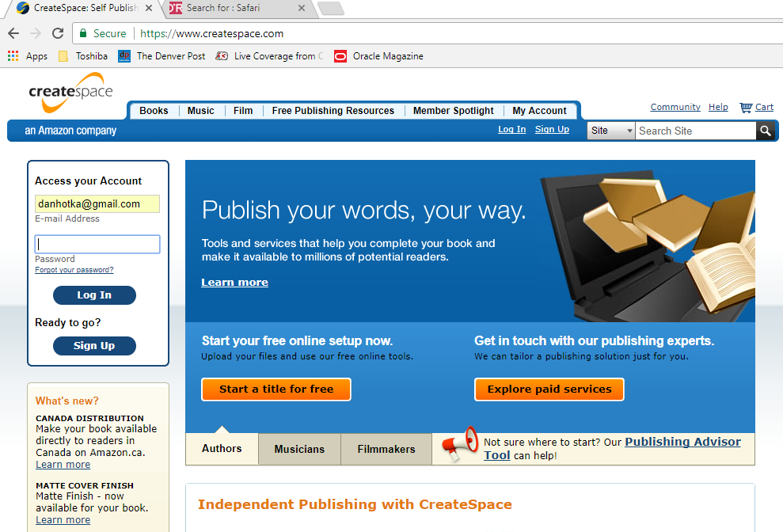This screenshot has width=783, height=532.
Task: Select the Filmmakers tab
Action: point(386,449)
